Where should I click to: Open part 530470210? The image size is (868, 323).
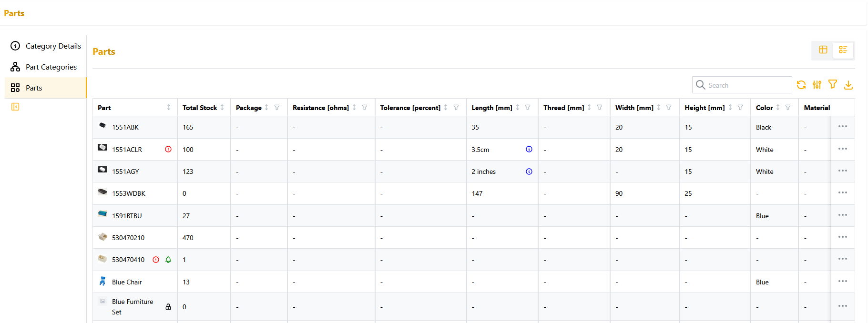point(128,238)
